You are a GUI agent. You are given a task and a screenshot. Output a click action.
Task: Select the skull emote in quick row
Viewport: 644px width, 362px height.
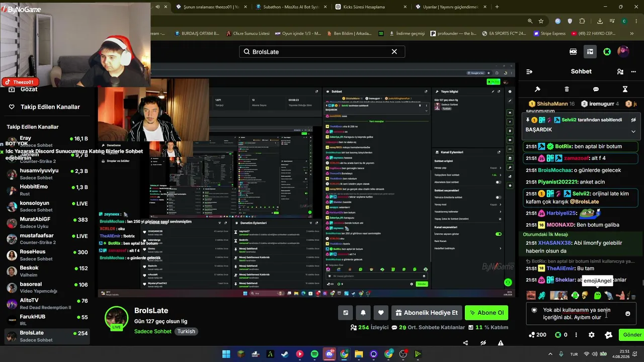(586, 296)
